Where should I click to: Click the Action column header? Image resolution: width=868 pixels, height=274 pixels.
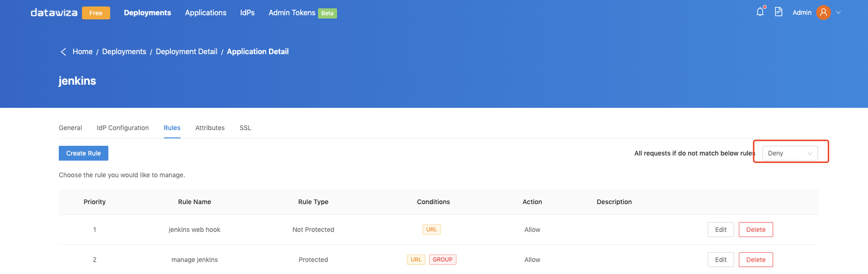532,202
